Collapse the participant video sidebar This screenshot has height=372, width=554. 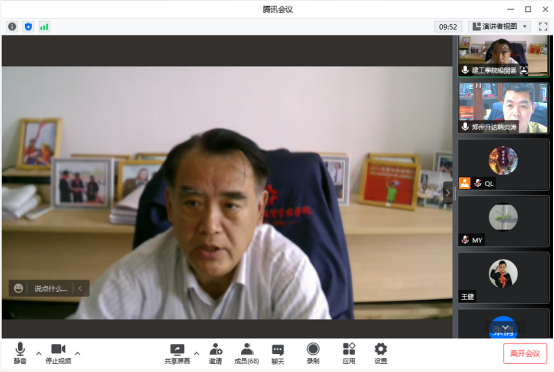pyautogui.click(x=448, y=193)
